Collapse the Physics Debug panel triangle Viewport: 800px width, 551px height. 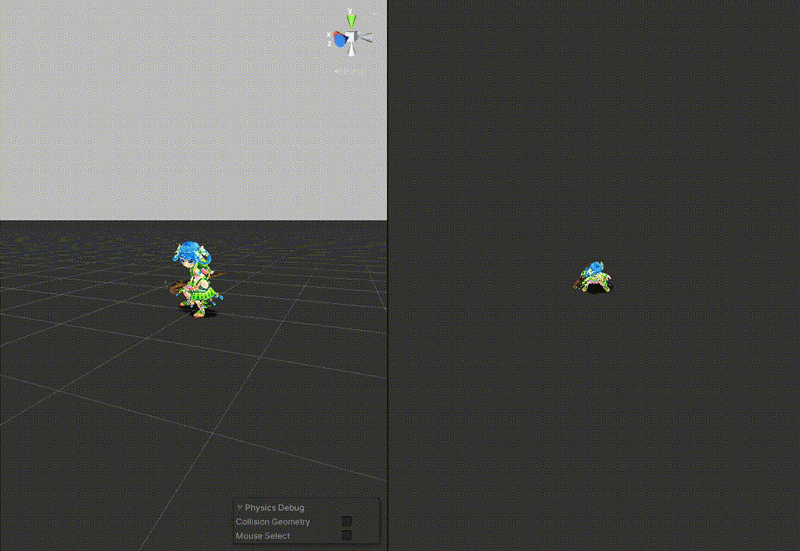click(240, 508)
